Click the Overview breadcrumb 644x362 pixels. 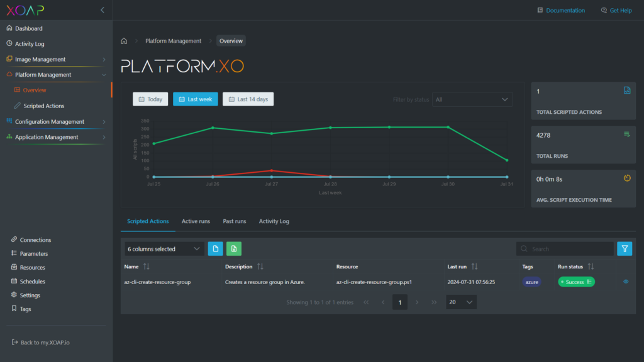click(231, 41)
